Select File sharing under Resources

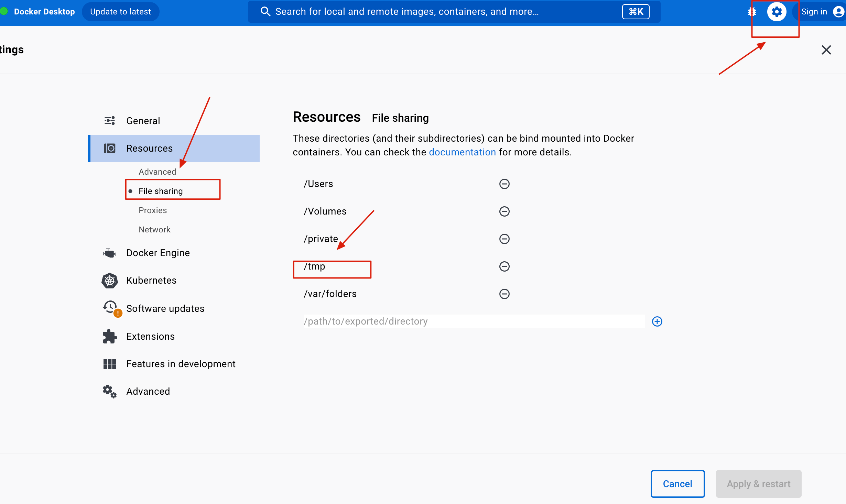(161, 191)
